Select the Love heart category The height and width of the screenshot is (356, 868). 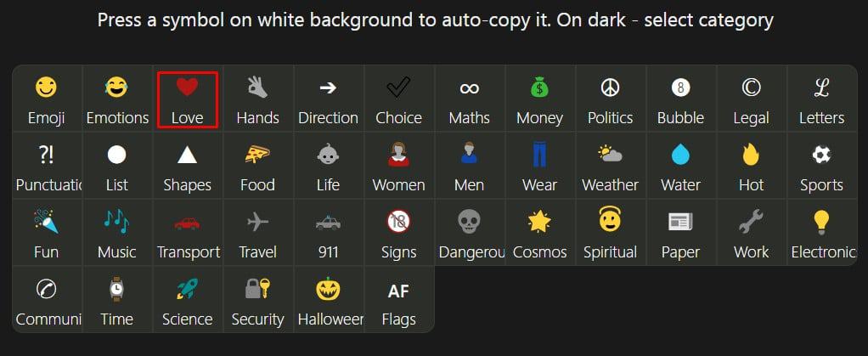point(187,99)
